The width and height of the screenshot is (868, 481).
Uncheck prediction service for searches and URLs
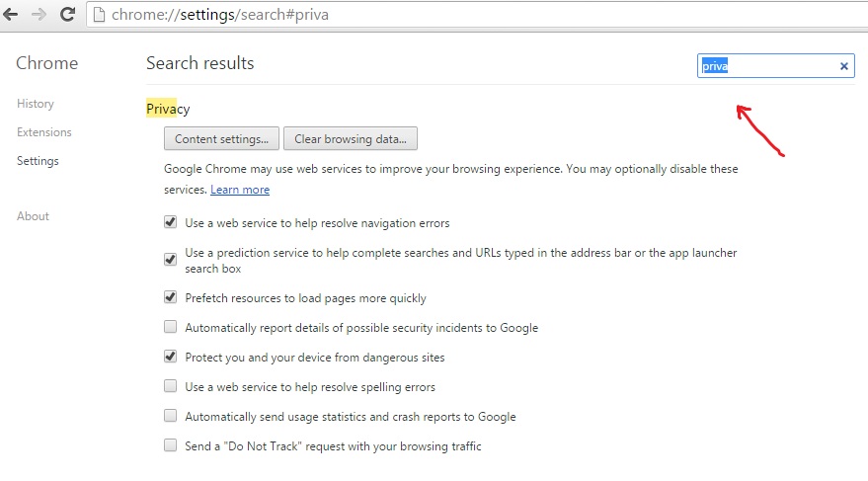tap(171, 259)
